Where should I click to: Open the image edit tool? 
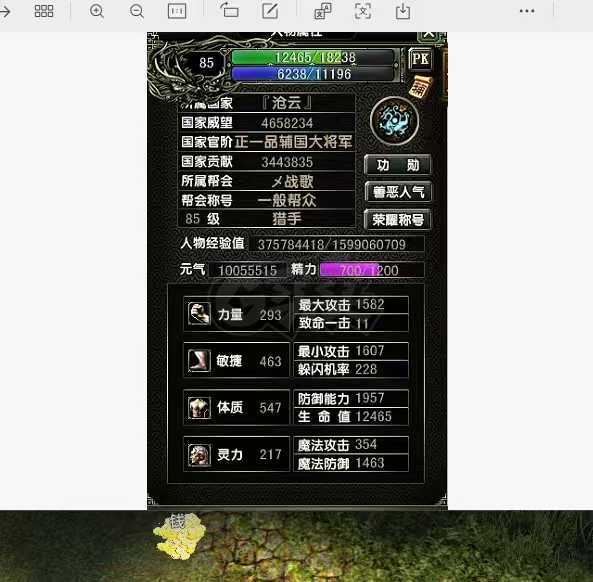pos(270,11)
